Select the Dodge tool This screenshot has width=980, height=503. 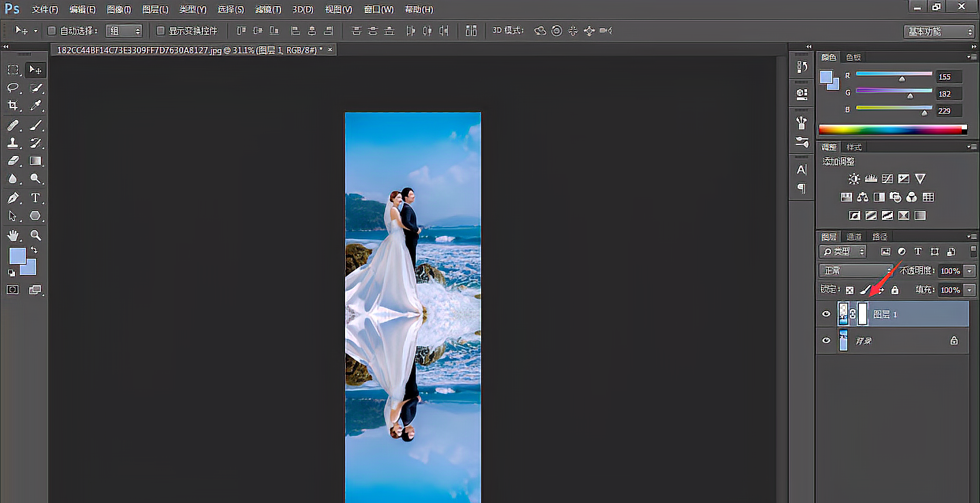(35, 178)
